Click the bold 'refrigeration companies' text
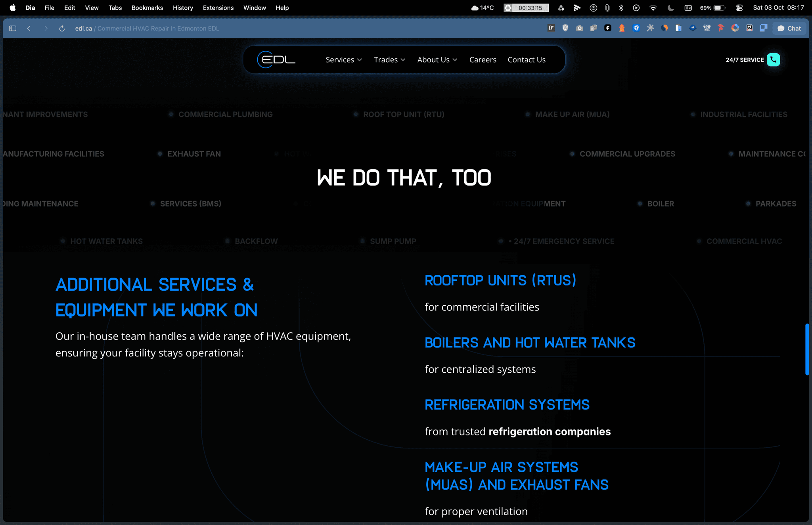 (x=550, y=431)
